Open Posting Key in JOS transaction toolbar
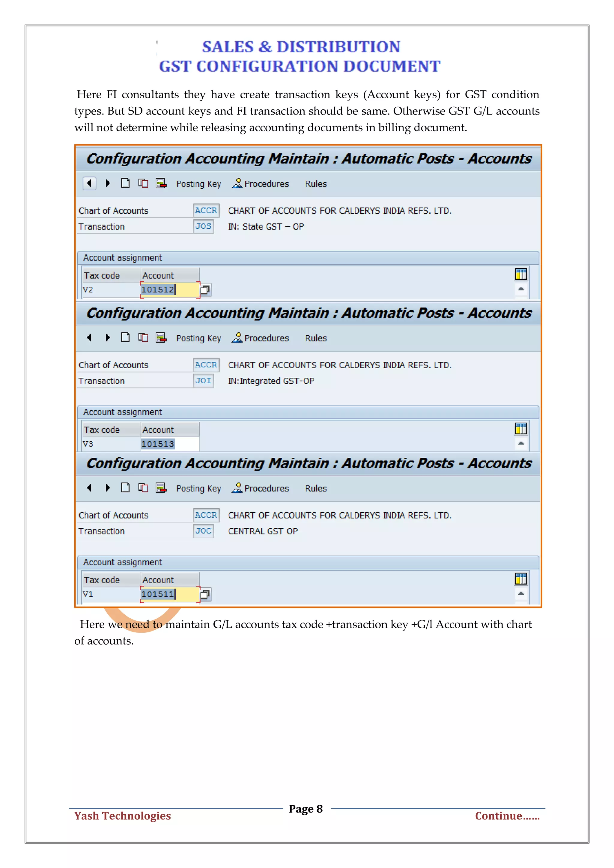The height and width of the screenshot is (868, 614). (x=198, y=184)
